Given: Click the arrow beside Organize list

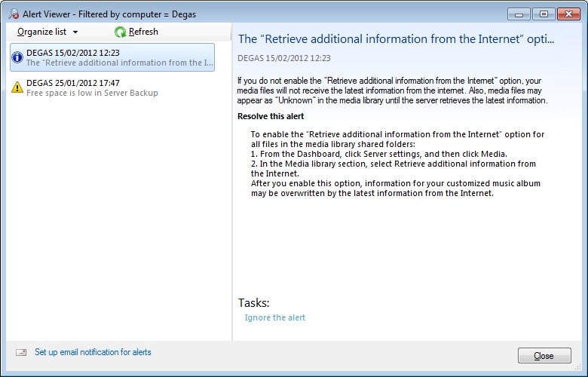Looking at the screenshot, I should pos(75,32).
